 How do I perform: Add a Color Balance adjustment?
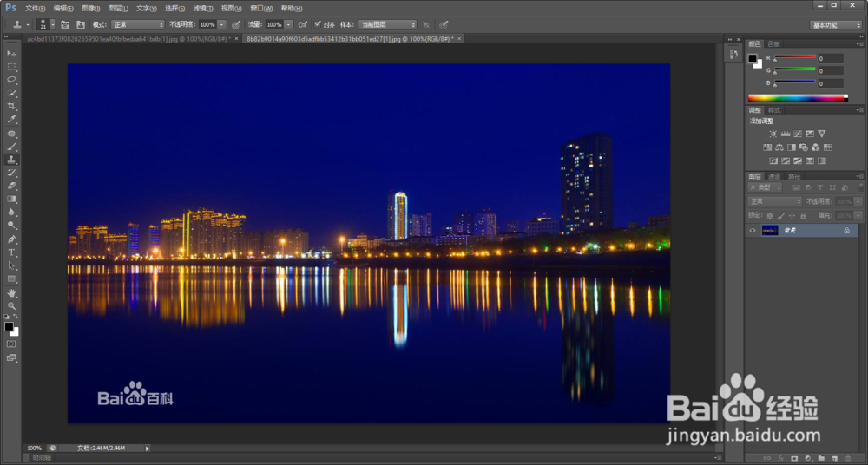779,147
